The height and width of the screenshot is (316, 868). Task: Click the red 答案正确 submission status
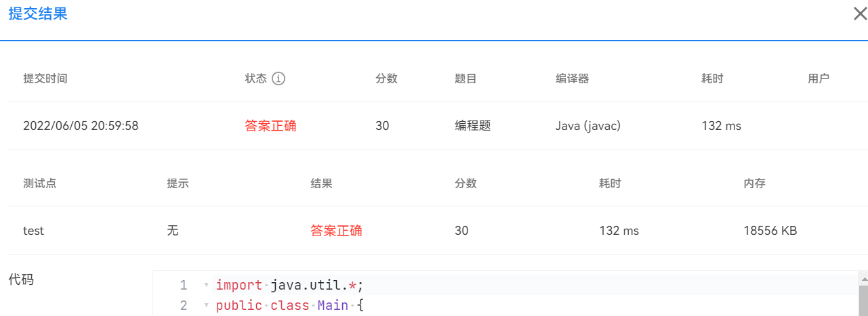270,126
